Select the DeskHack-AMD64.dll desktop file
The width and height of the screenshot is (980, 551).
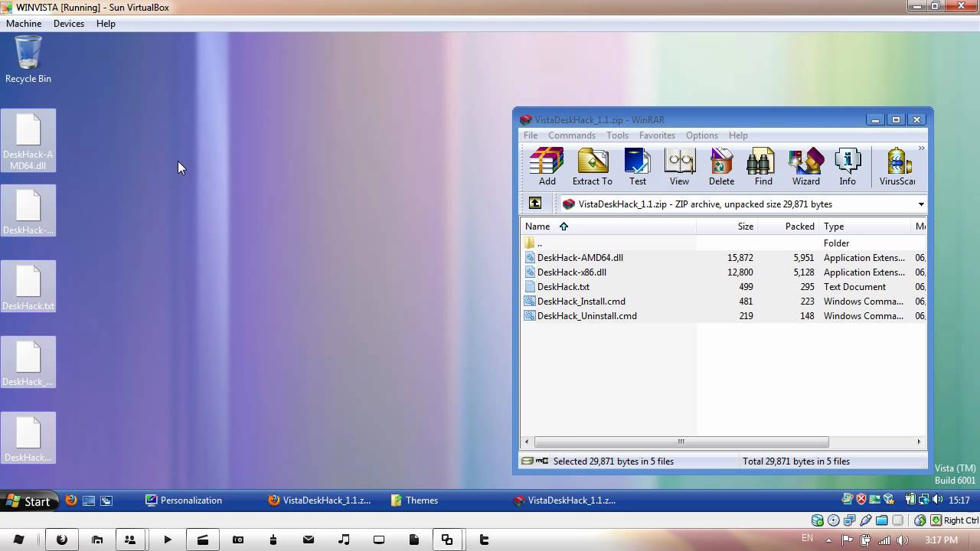click(28, 141)
